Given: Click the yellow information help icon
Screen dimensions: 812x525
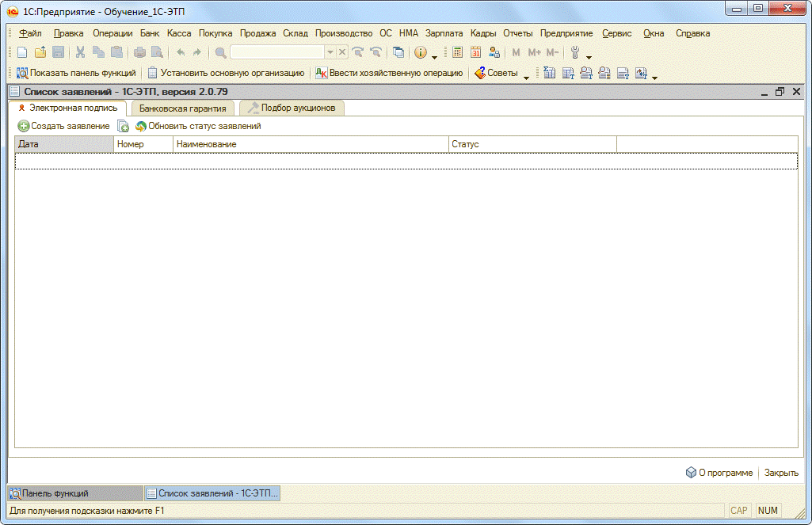Looking at the screenshot, I should 421,52.
